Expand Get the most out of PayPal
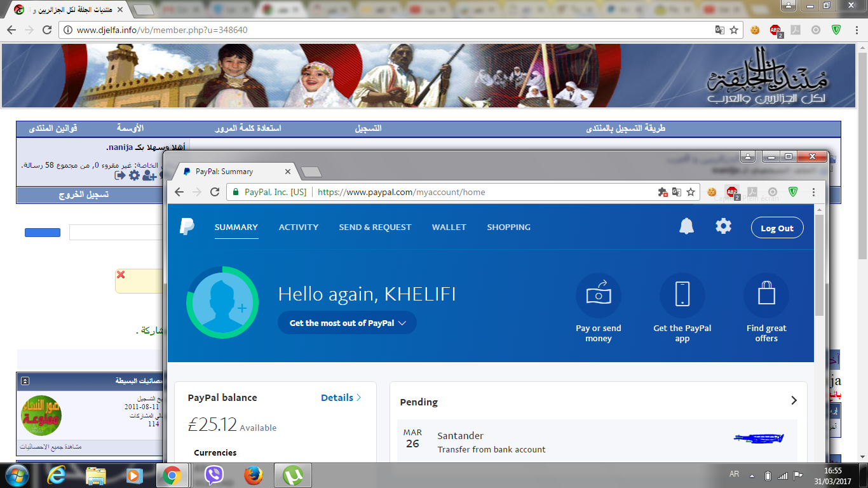 (347, 323)
